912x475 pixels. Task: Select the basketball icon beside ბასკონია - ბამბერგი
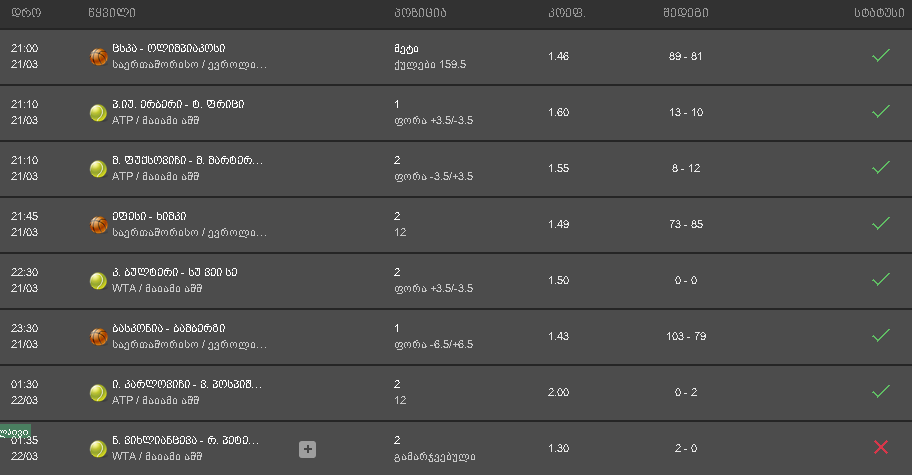click(98, 337)
